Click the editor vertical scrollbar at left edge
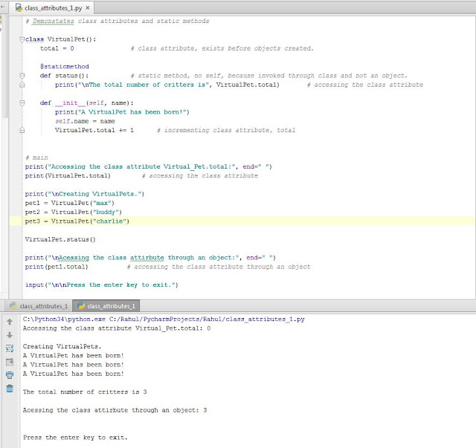The image size is (476, 448). coord(4,67)
